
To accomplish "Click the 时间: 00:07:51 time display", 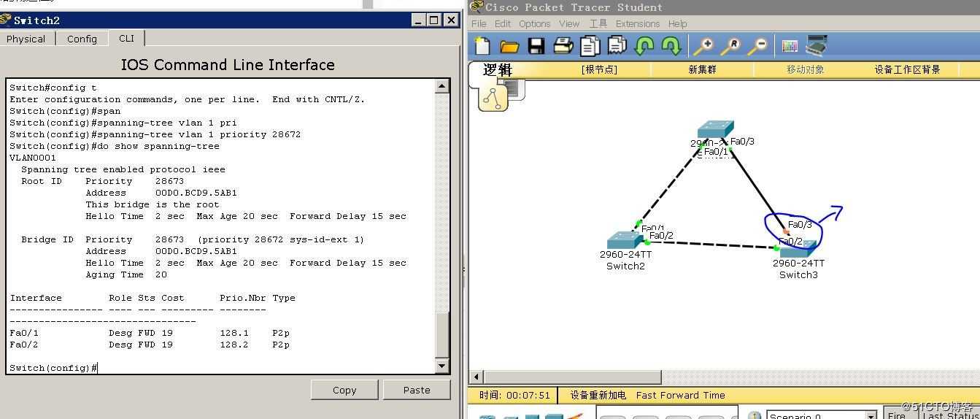I will tap(514, 395).
